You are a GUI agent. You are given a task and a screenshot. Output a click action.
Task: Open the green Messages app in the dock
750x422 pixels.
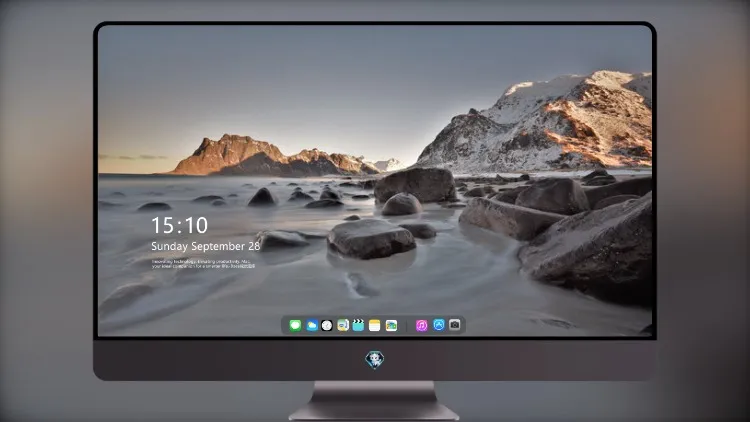(x=295, y=325)
